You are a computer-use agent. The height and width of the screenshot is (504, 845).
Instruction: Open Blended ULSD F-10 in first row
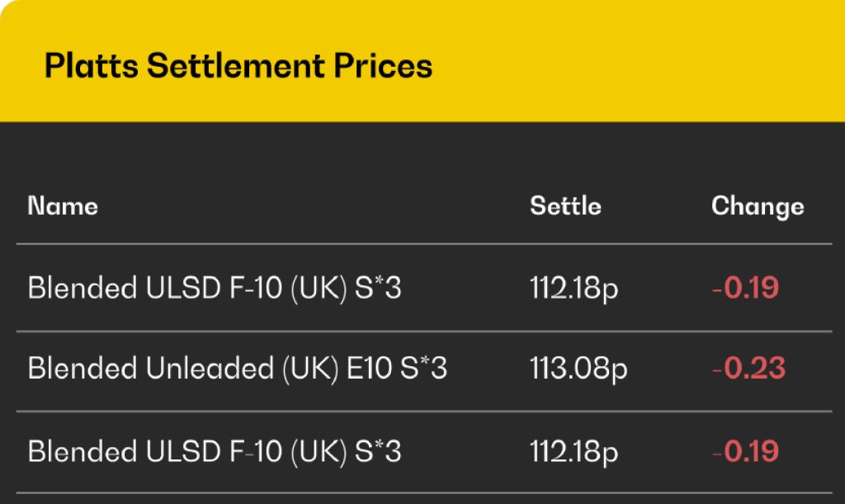[215, 288]
